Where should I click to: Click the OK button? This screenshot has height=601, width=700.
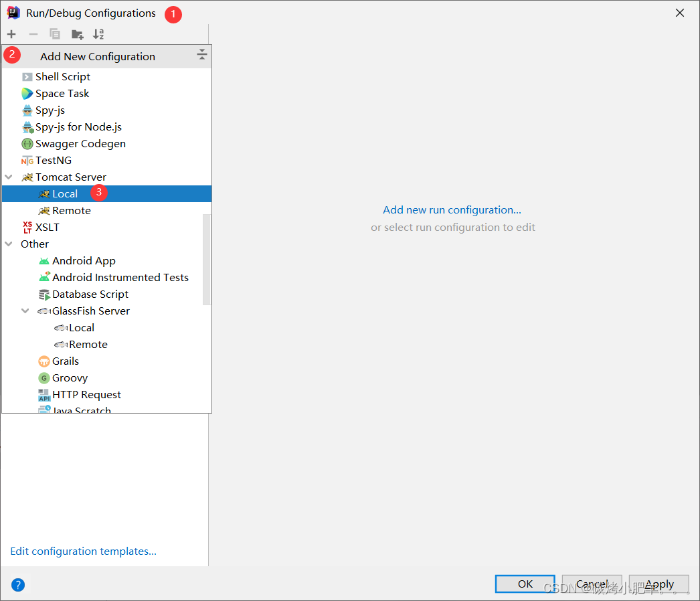coord(525,584)
